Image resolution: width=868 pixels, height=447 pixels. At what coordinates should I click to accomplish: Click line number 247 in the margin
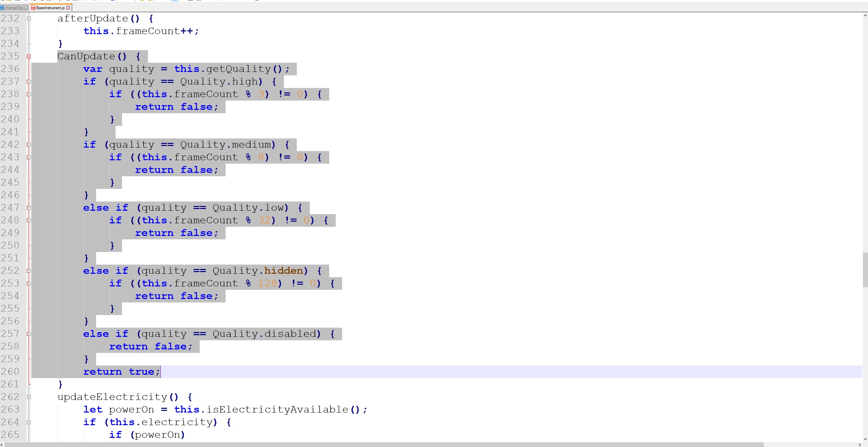point(10,208)
